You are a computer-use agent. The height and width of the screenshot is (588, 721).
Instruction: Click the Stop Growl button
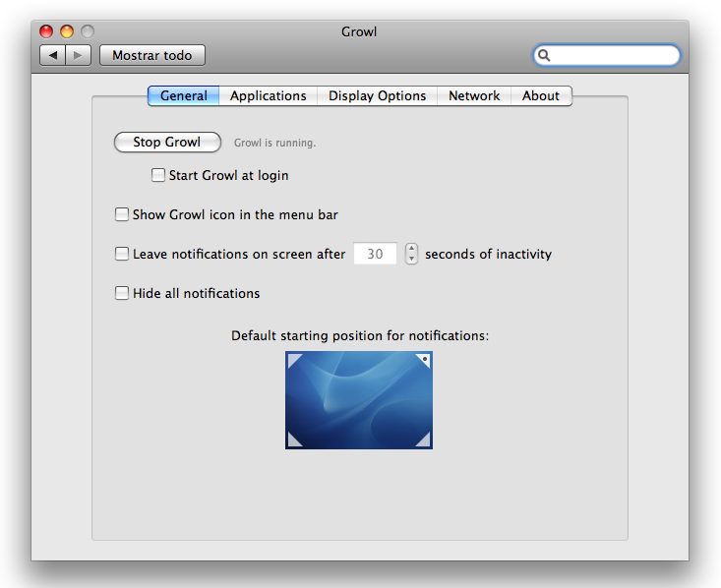click(x=167, y=142)
